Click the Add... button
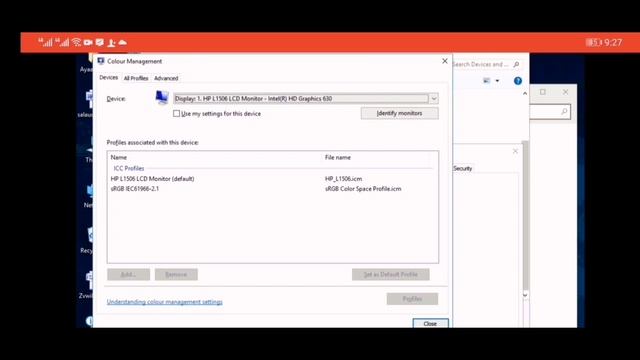640x360 pixels. pos(129,274)
